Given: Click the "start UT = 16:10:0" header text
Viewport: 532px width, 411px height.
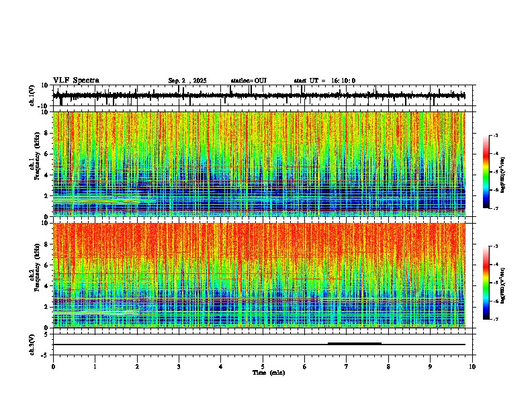Looking at the screenshot, I should (324, 81).
